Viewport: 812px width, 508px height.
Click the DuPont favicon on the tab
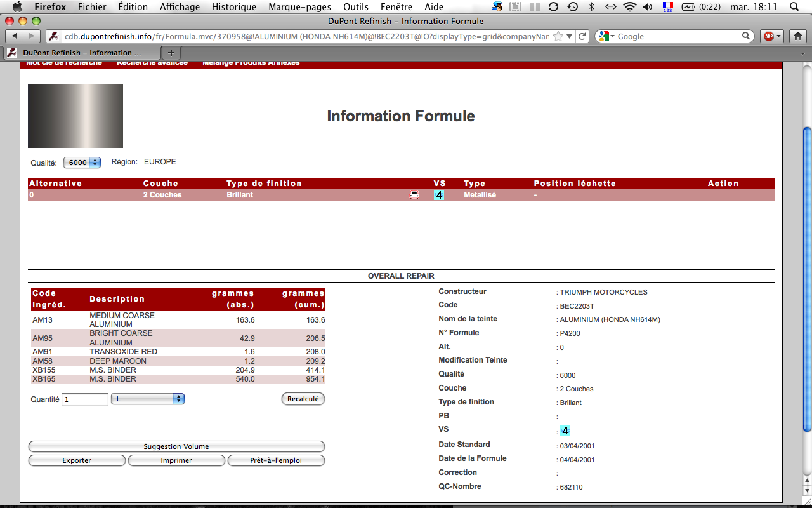pos(12,53)
